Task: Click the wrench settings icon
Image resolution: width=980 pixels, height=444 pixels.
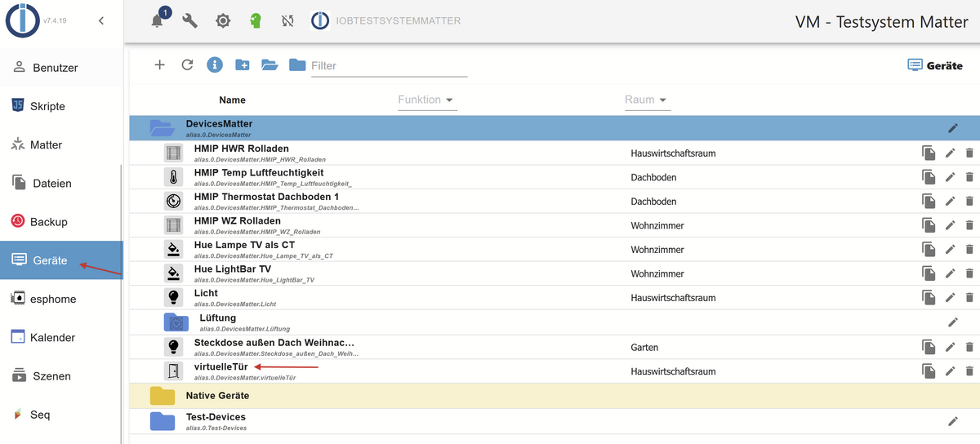Action: click(x=189, y=21)
